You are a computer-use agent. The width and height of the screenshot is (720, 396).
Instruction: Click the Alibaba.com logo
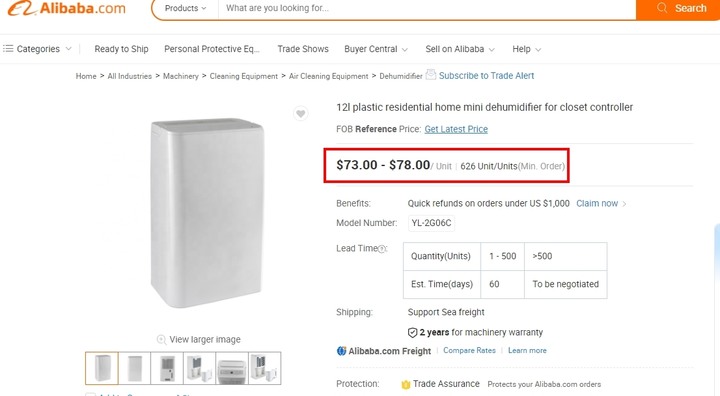point(67,9)
